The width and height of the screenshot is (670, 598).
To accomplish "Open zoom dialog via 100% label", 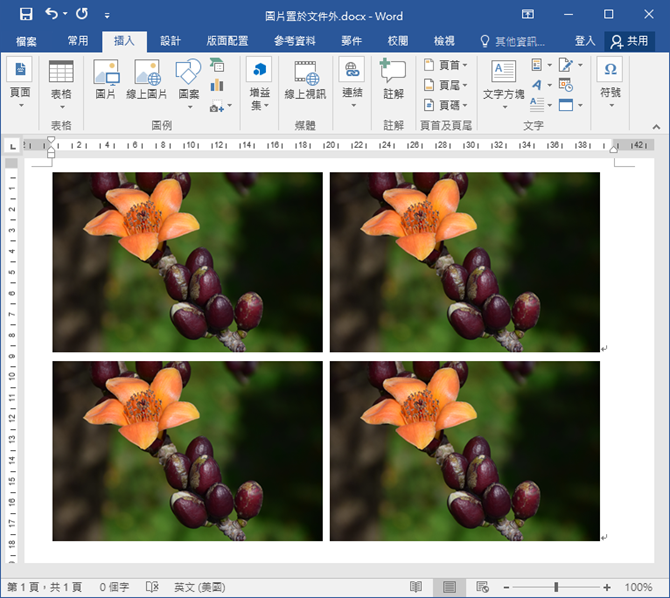I will coord(638,587).
